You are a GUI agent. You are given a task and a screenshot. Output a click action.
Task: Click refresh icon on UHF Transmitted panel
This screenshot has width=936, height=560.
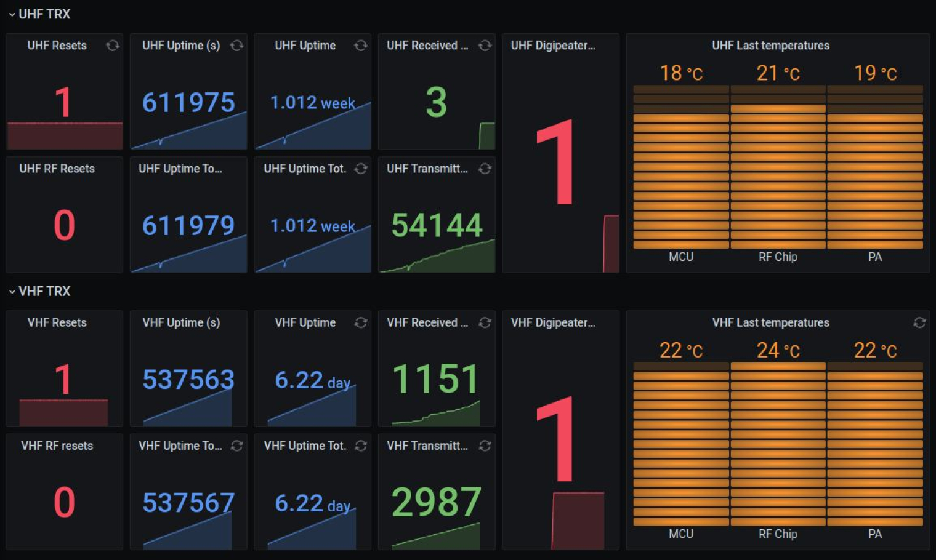tap(485, 169)
